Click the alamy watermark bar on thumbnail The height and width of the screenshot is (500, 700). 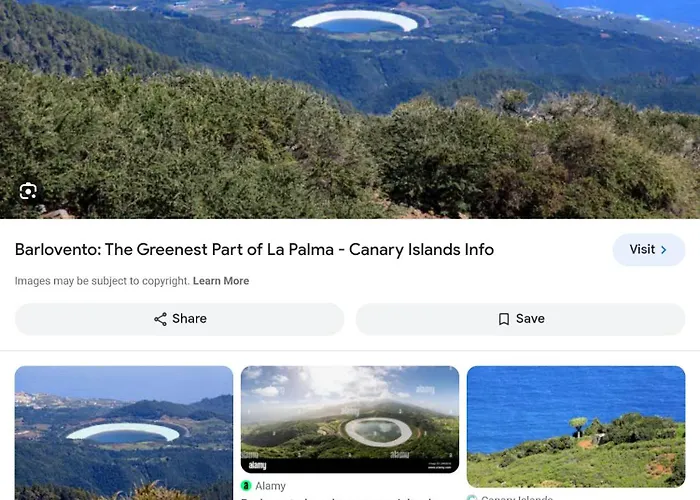pyautogui.click(x=350, y=465)
